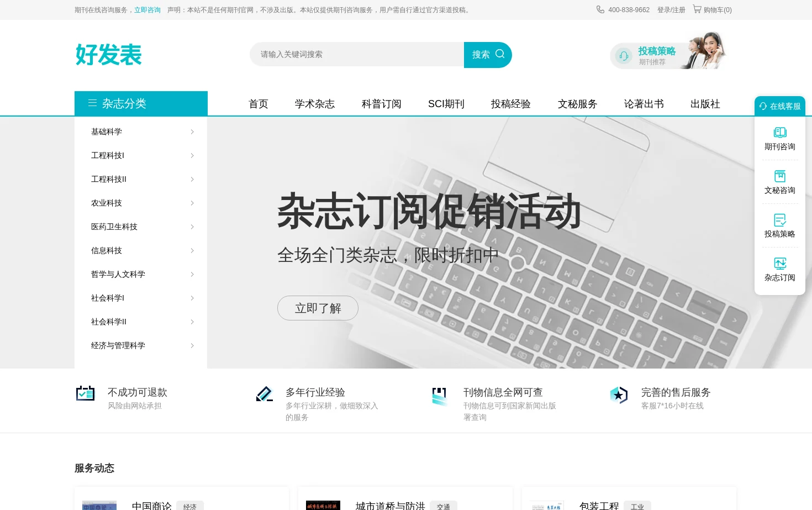The width and height of the screenshot is (812, 510).
Task: Select 投稿经验 from the navigation
Action: tap(511, 104)
